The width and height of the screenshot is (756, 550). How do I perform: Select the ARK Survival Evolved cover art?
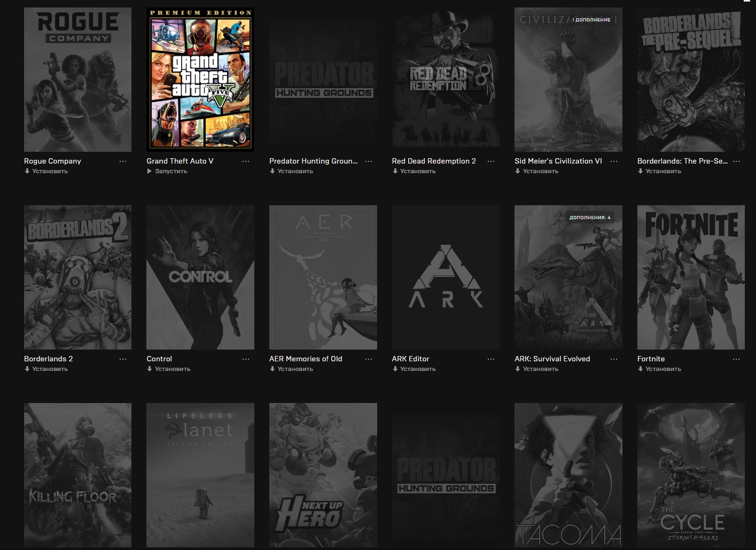pyautogui.click(x=568, y=277)
